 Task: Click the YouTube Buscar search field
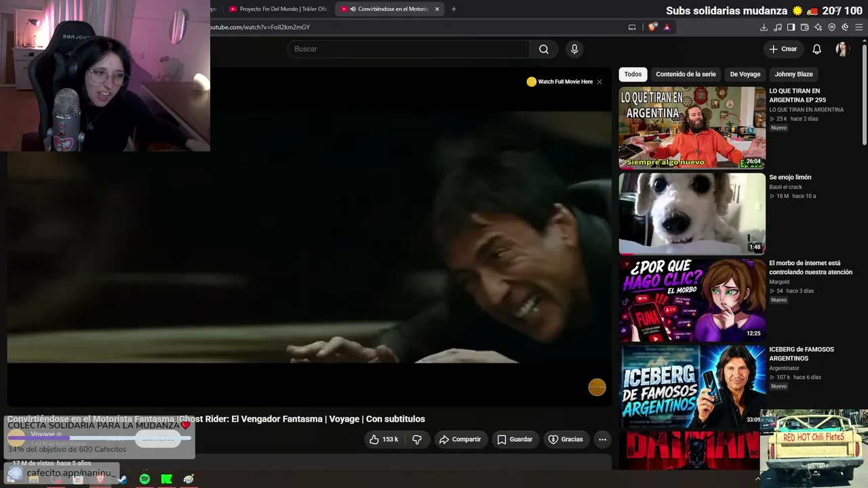(x=408, y=49)
